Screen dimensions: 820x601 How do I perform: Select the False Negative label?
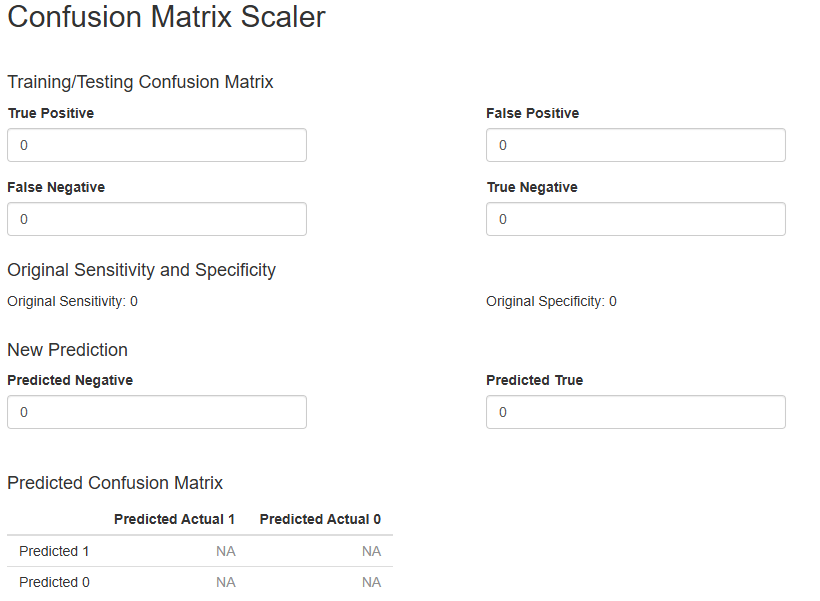pos(56,187)
